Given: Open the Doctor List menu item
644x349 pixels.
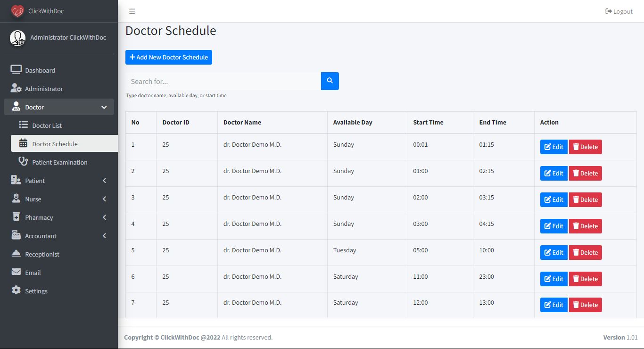Looking at the screenshot, I should (x=47, y=125).
